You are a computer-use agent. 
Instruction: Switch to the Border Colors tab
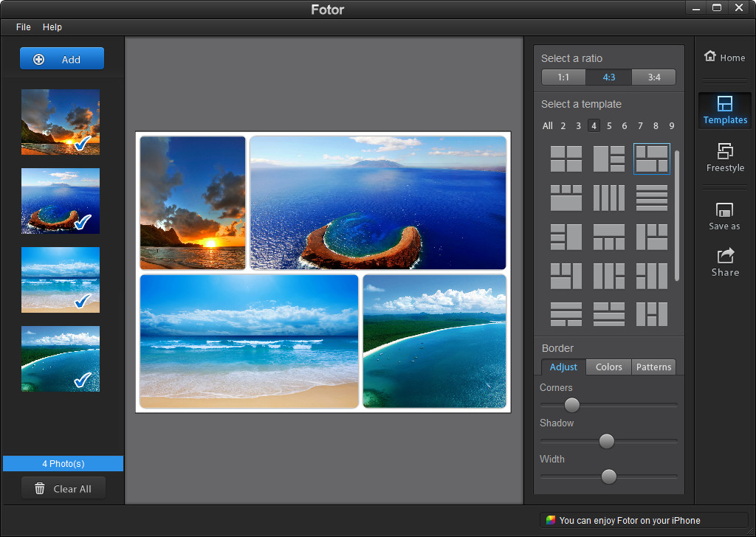pos(609,367)
